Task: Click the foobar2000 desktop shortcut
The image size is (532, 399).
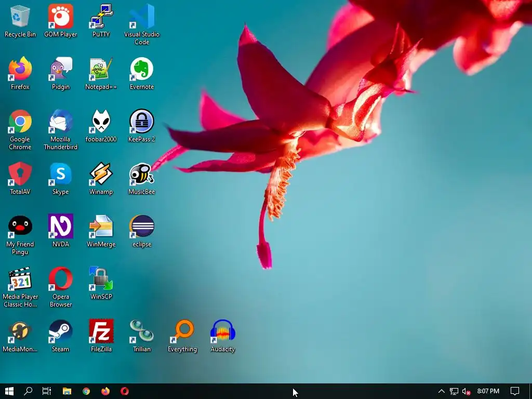Action: (101, 126)
